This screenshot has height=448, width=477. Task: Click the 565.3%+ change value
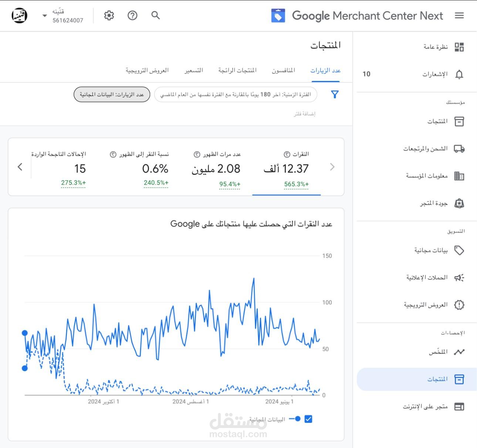297,184
